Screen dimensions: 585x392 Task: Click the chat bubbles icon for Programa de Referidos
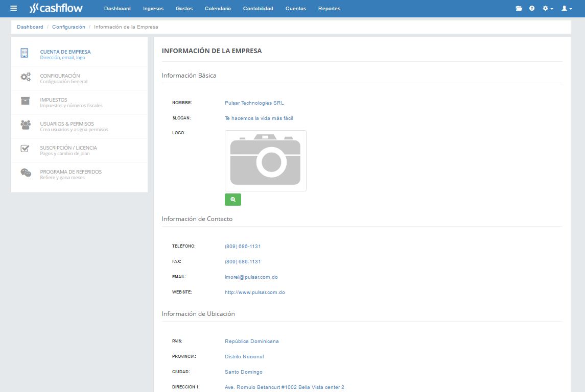pyautogui.click(x=26, y=173)
